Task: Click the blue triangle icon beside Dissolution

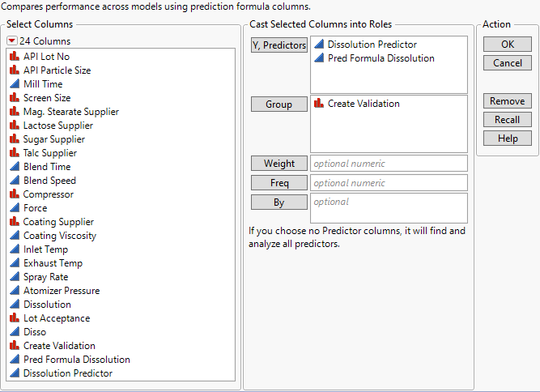Action: 15,305
